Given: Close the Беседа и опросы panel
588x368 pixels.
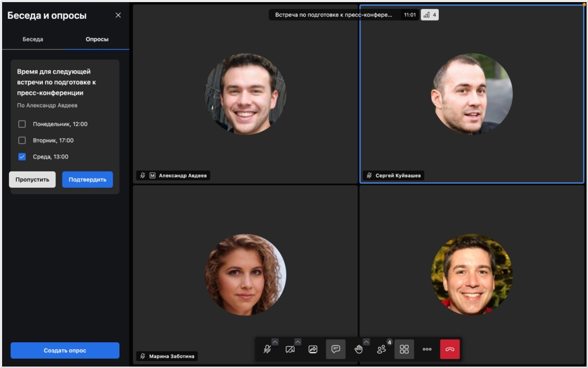Looking at the screenshot, I should tap(118, 15).
